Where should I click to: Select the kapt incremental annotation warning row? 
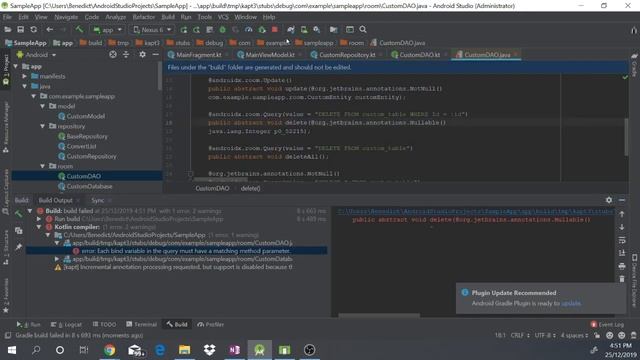(174, 267)
